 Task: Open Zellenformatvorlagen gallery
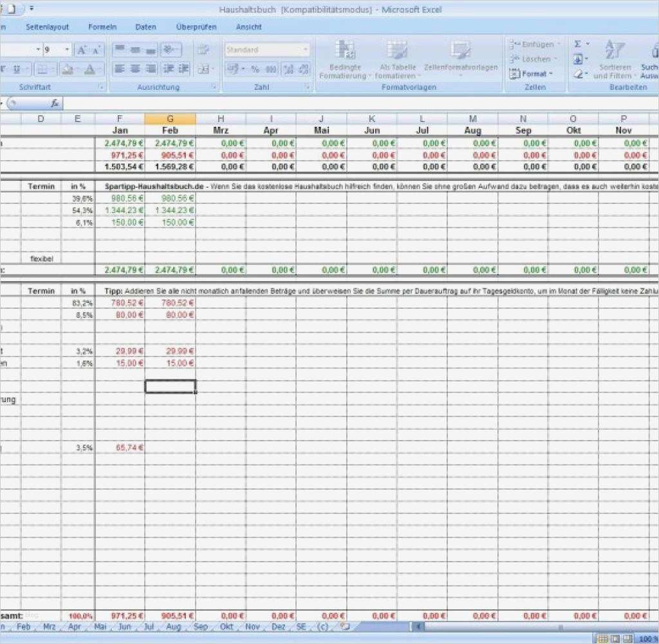[x=461, y=59]
